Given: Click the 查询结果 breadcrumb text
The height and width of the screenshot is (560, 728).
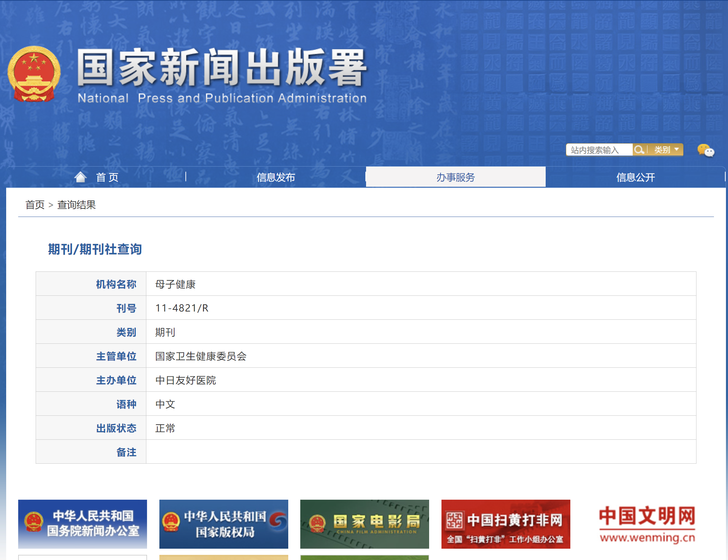Looking at the screenshot, I should [x=76, y=205].
